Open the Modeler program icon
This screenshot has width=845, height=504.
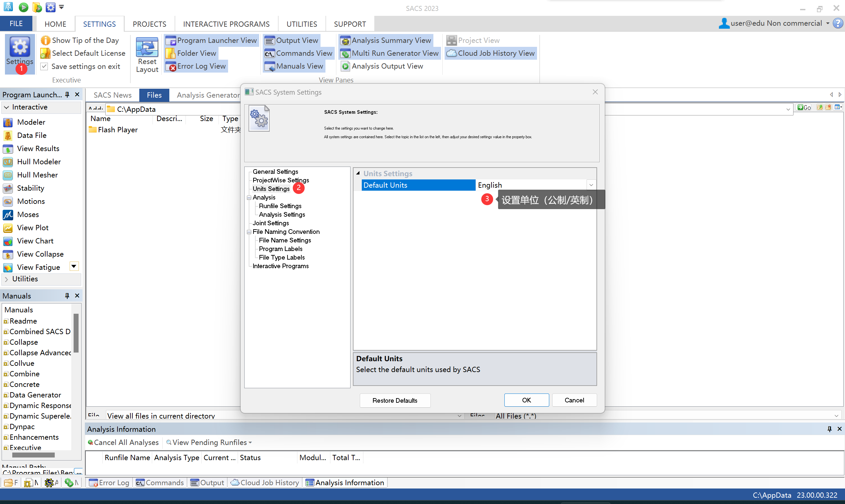tap(8, 122)
